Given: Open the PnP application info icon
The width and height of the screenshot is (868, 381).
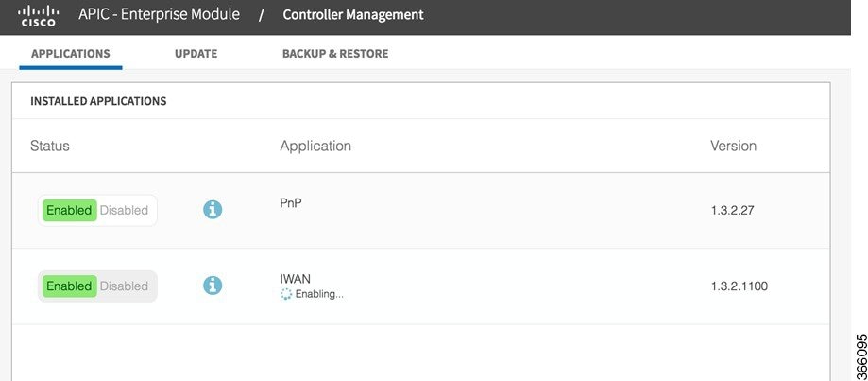Looking at the screenshot, I should pos(213,210).
